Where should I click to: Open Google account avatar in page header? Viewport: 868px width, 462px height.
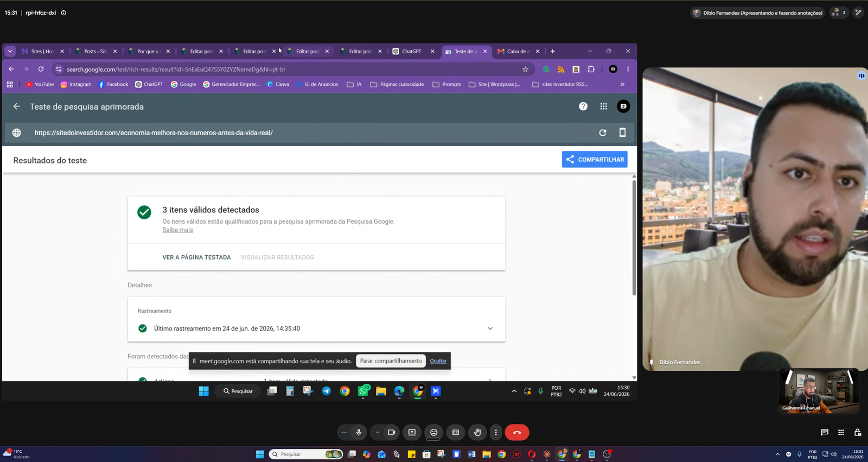pos(623,106)
